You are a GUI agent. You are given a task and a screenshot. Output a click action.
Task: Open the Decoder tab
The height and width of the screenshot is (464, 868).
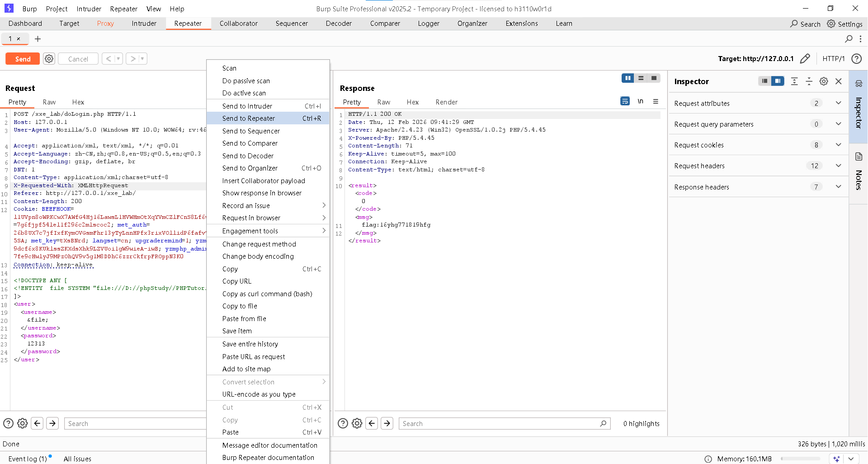click(x=339, y=24)
